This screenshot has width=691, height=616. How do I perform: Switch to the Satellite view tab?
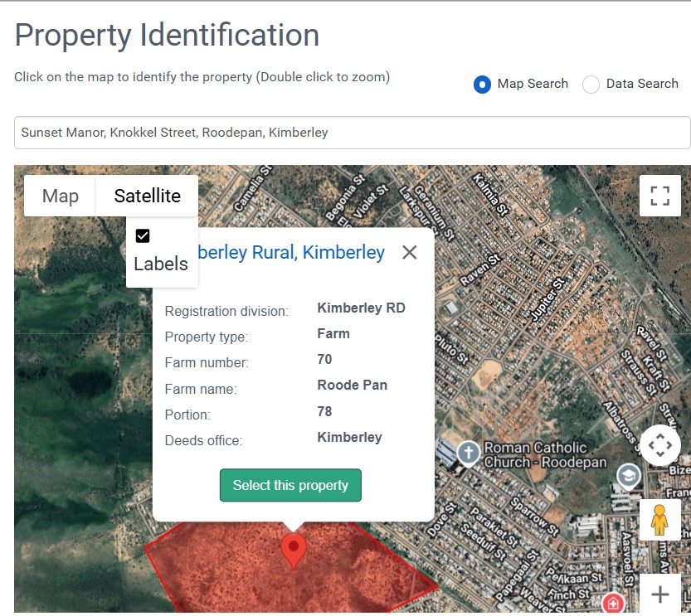click(147, 196)
